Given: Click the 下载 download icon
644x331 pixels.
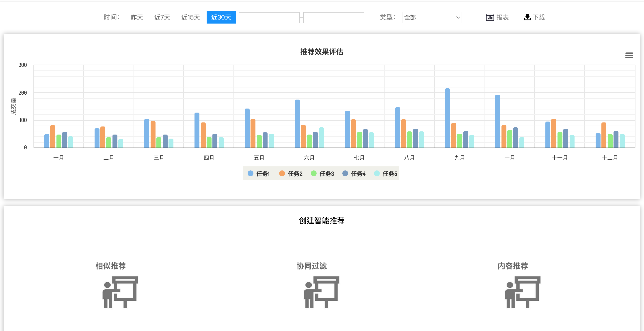Looking at the screenshot, I should (527, 17).
